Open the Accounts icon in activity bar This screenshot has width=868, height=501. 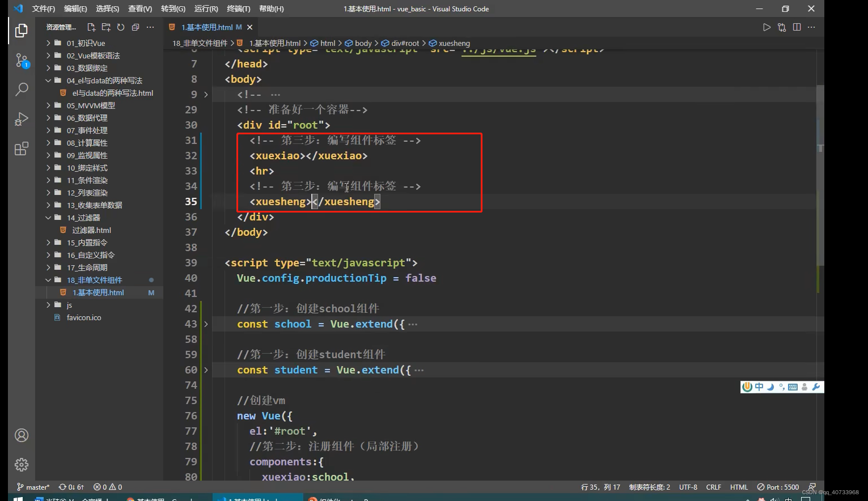22,435
